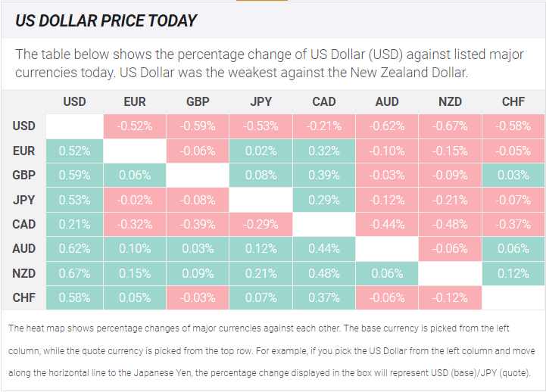The image size is (546, 392).
Task: Select the NZD/CHF cell showing 0.12%
Action: click(513, 273)
